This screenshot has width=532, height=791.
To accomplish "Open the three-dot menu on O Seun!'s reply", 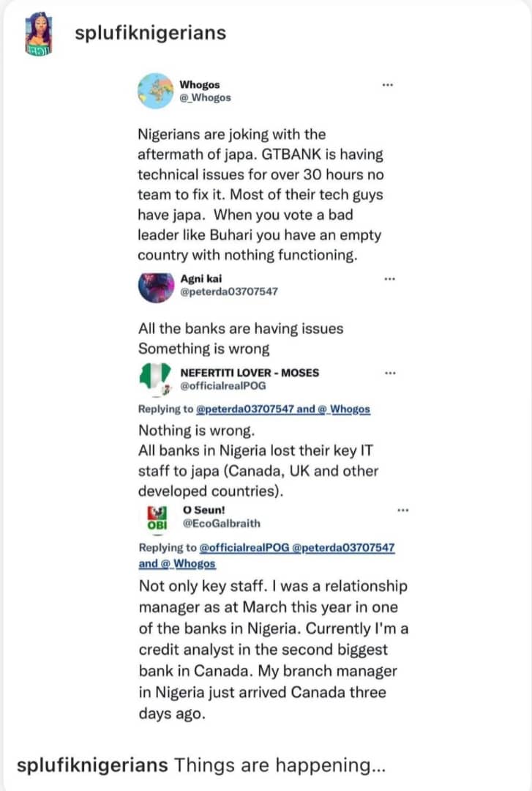I will coord(402,510).
